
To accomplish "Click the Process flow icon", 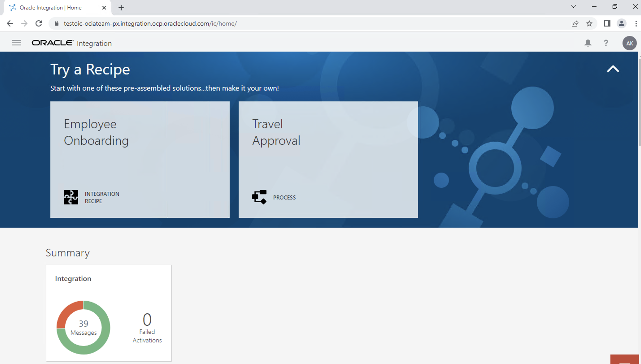I will point(259,197).
